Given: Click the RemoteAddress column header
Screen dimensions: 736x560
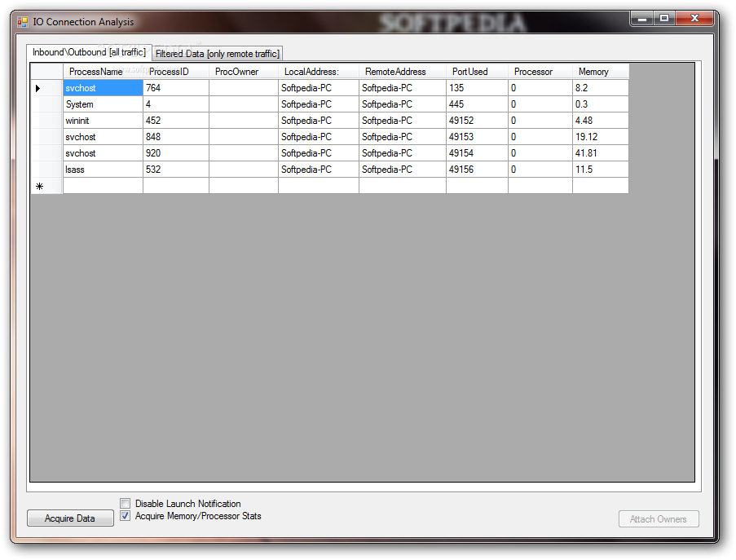Looking at the screenshot, I should [403, 72].
